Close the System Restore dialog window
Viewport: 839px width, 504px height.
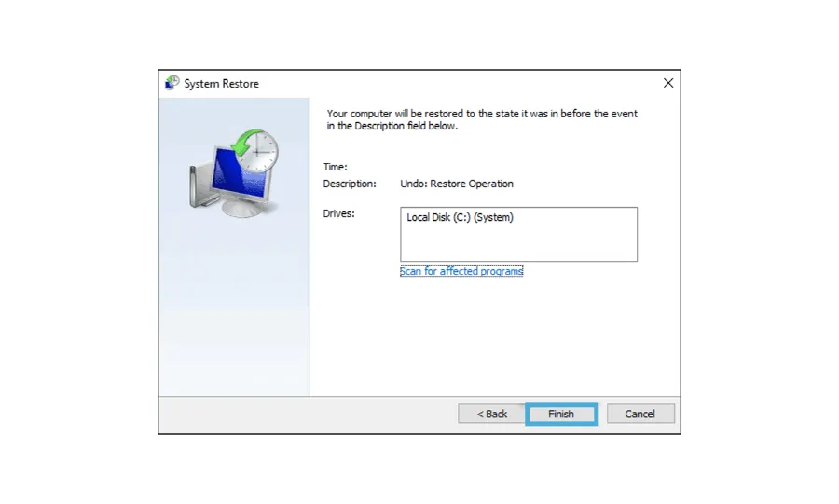(668, 83)
